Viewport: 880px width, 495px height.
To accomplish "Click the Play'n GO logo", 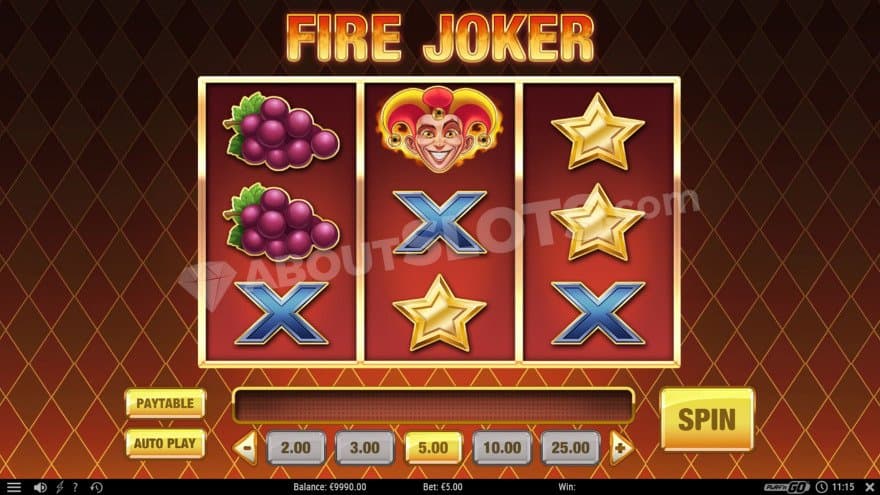I will pos(787,487).
